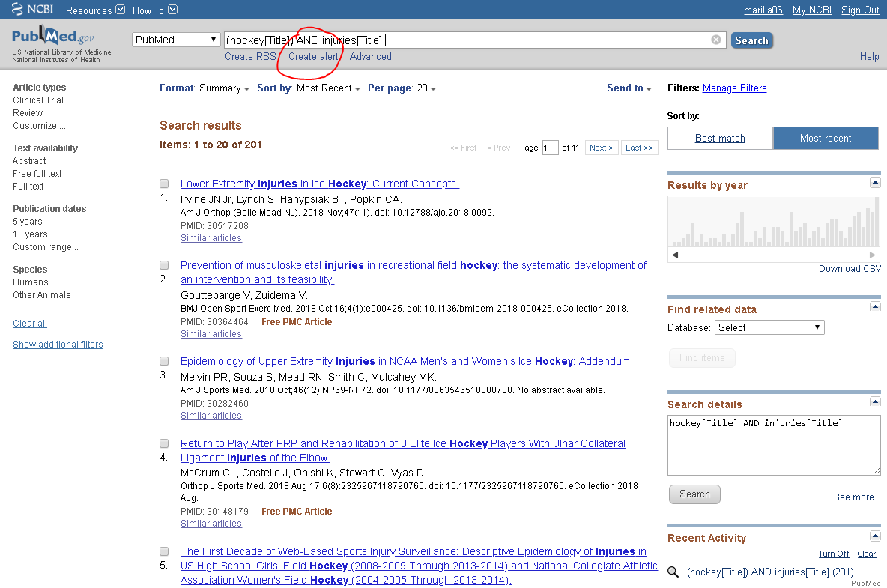Filter by Review article type
The image size is (887, 588).
pos(28,113)
